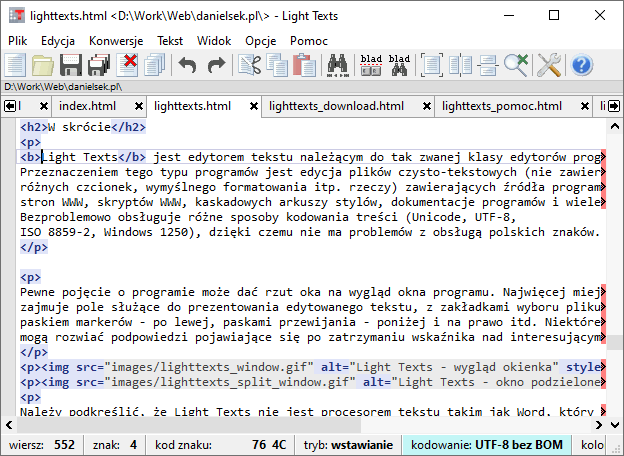This screenshot has width=624, height=456.
Task: Open Find with the binoculars icon
Action: pos(337,66)
